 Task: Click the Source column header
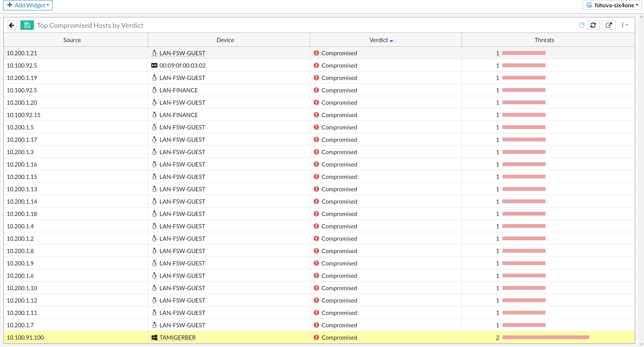point(72,40)
